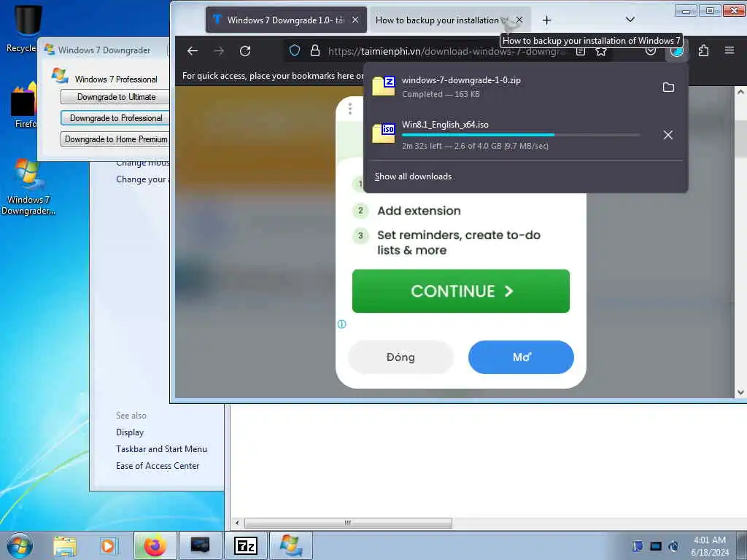Viewport: 747px width, 560px height.
Task: Click the ISO download progress bar
Action: click(521, 135)
